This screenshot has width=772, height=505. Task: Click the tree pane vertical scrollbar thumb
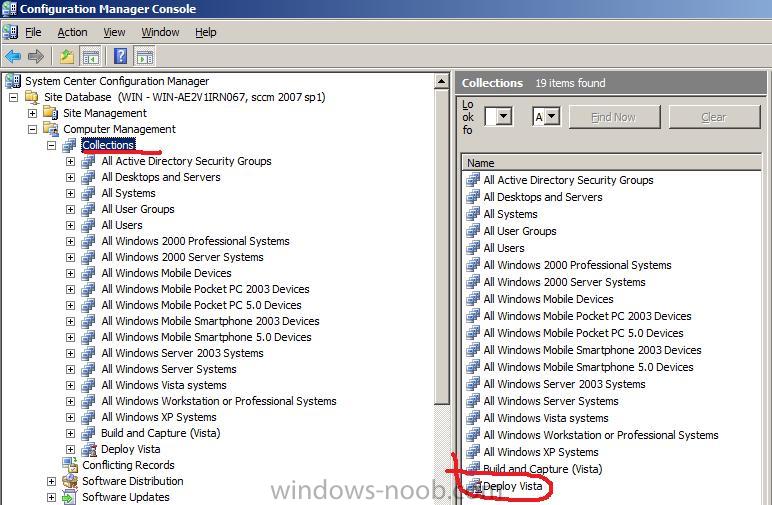(442, 246)
